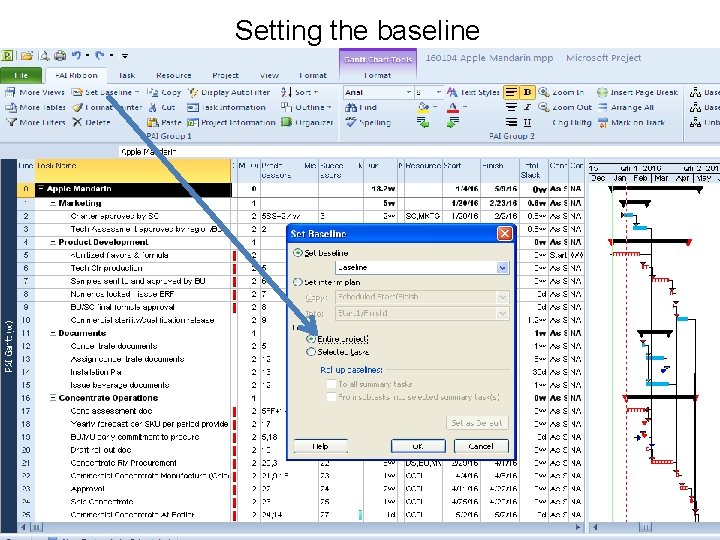This screenshot has height=540, width=720.
Task: Choose the Entire project radio option
Action: [311, 339]
